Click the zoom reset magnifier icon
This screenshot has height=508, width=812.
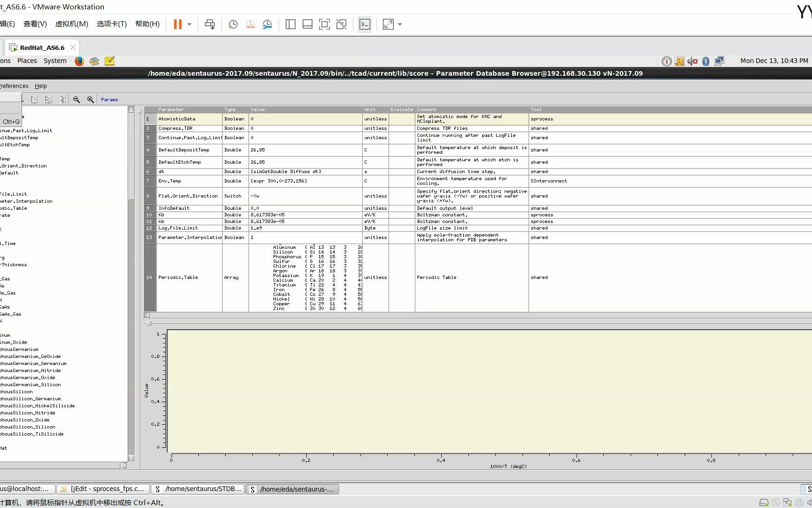click(x=91, y=99)
